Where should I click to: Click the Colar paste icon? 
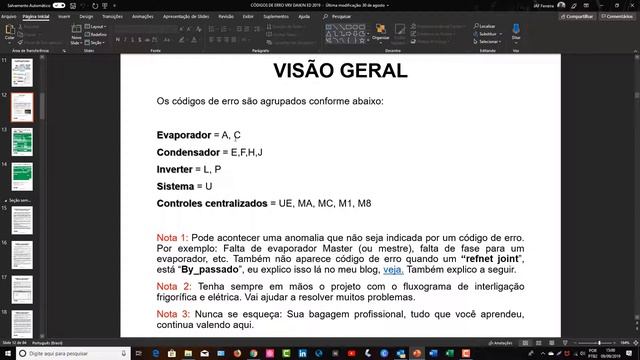click(10, 29)
